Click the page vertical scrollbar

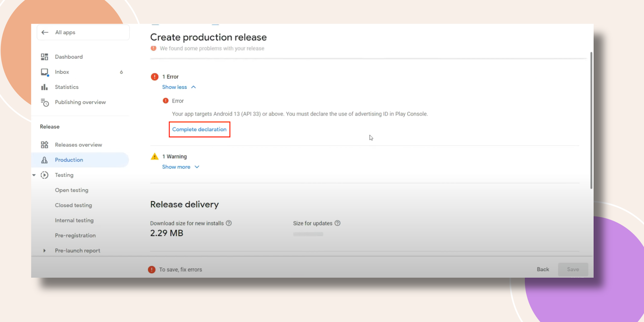tap(591, 121)
